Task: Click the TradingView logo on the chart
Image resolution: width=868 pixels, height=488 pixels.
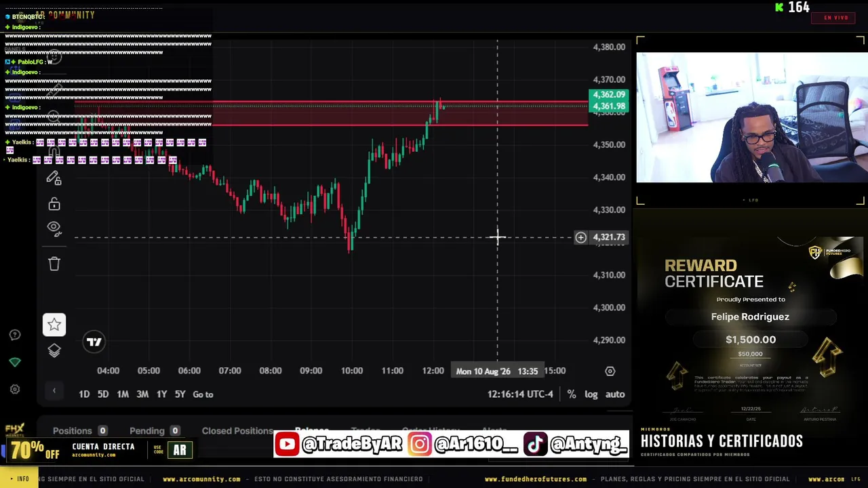Action: pyautogui.click(x=94, y=342)
